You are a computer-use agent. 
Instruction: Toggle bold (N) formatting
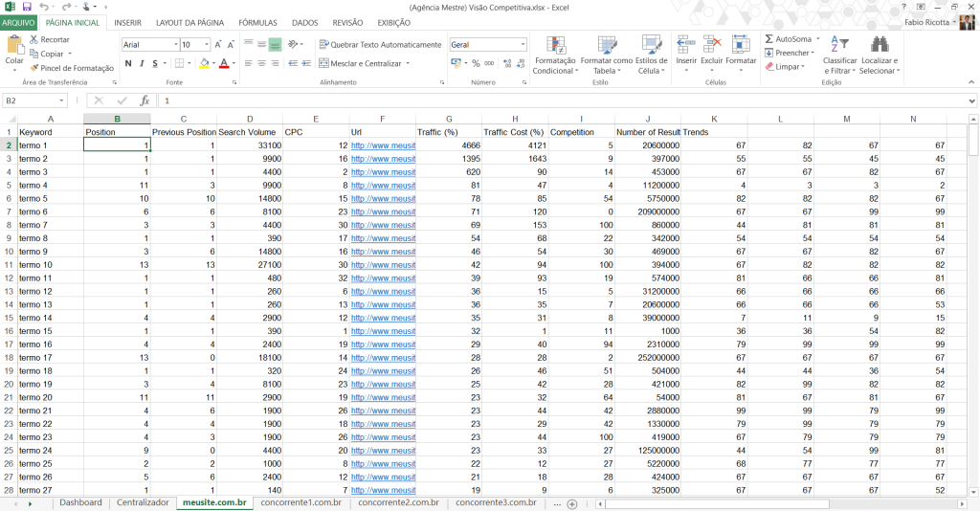coord(128,64)
